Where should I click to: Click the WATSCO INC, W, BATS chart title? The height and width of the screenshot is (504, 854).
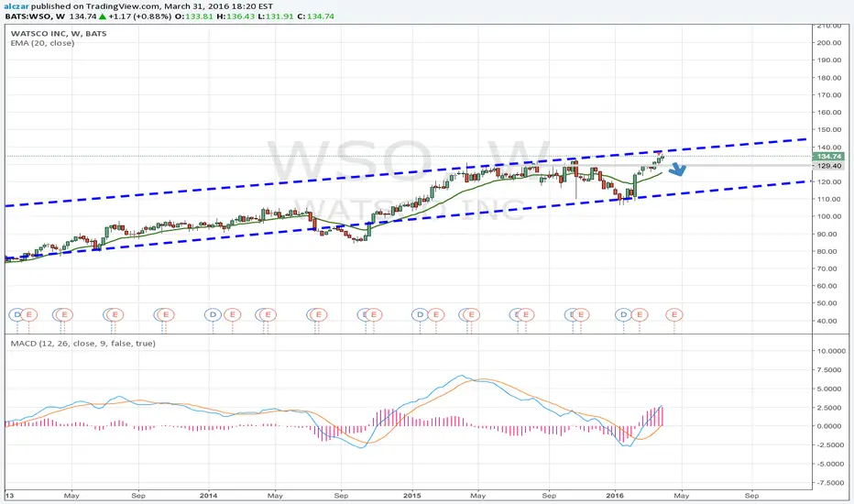pyautogui.click(x=59, y=33)
